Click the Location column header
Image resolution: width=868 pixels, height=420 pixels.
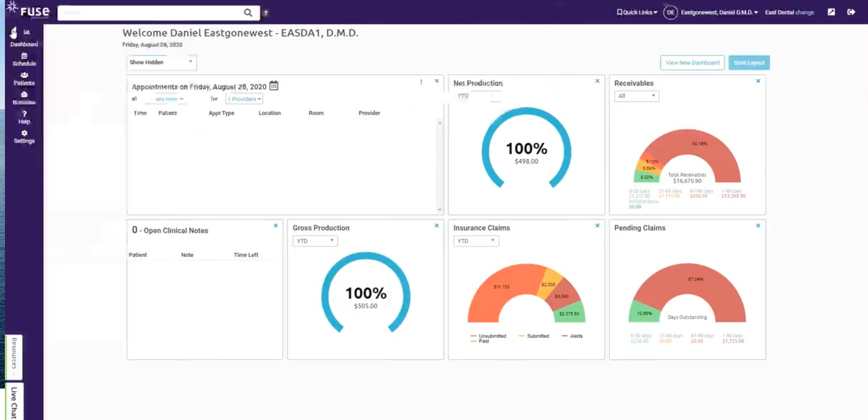click(270, 113)
